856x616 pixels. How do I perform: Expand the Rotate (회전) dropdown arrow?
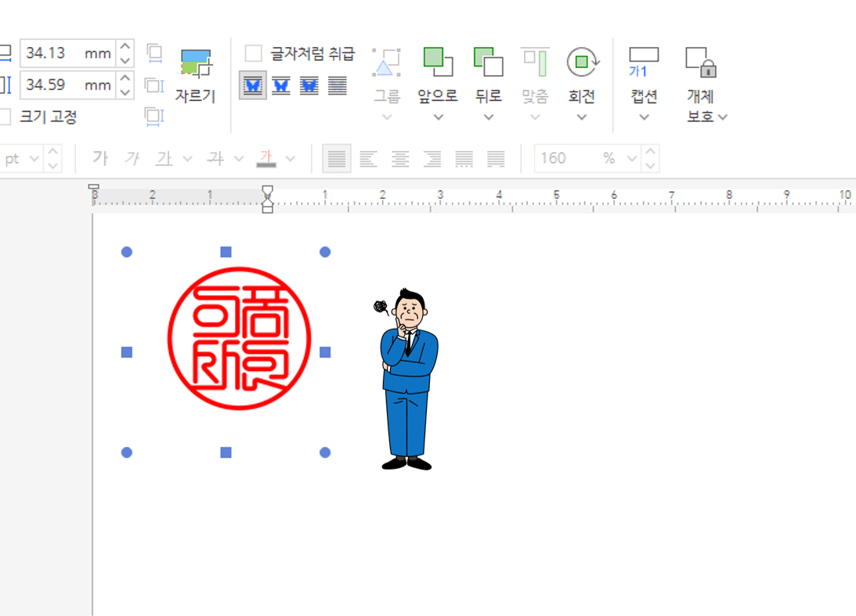pos(582,117)
